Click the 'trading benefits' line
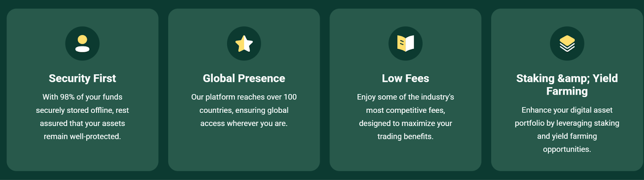 (405, 137)
